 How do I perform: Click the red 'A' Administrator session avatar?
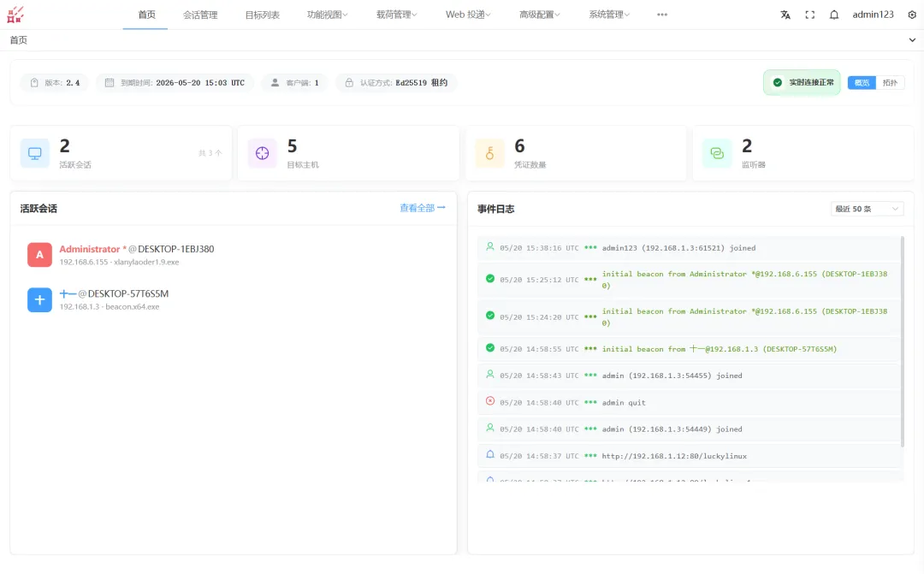pos(39,255)
